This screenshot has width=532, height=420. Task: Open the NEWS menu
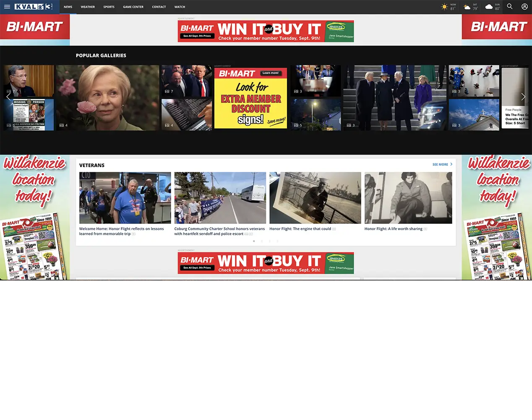tap(68, 7)
